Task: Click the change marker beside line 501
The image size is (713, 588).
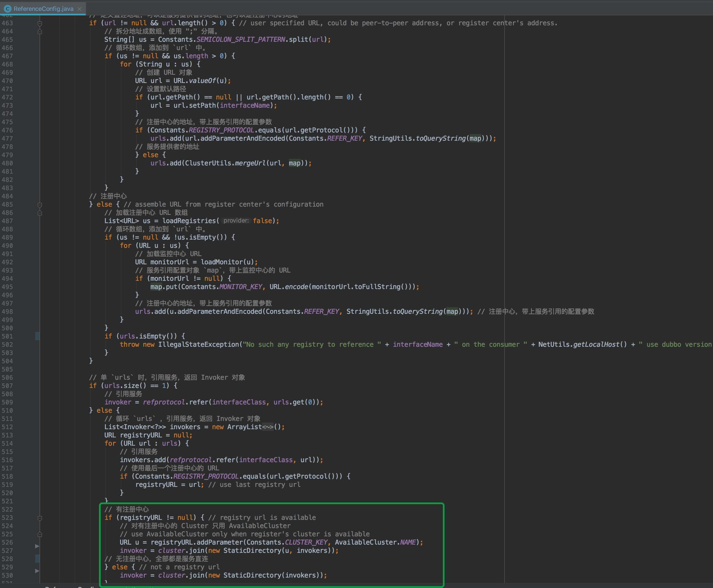Action: click(37, 336)
